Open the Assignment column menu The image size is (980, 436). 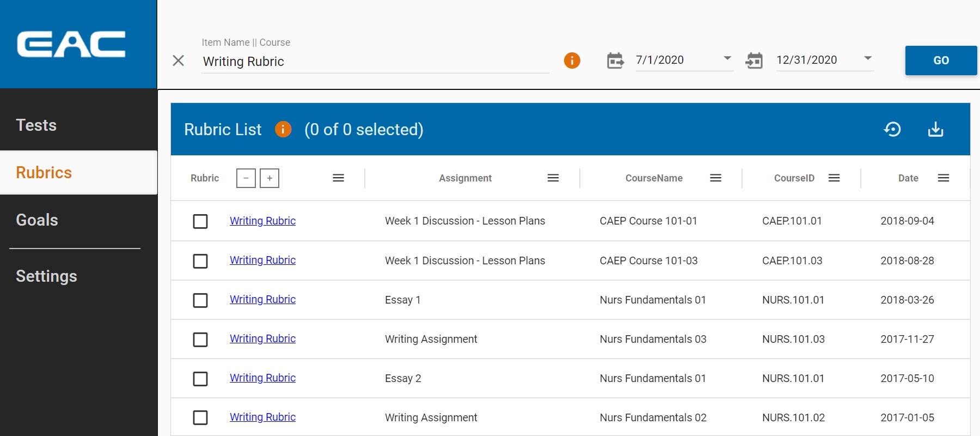pos(553,178)
